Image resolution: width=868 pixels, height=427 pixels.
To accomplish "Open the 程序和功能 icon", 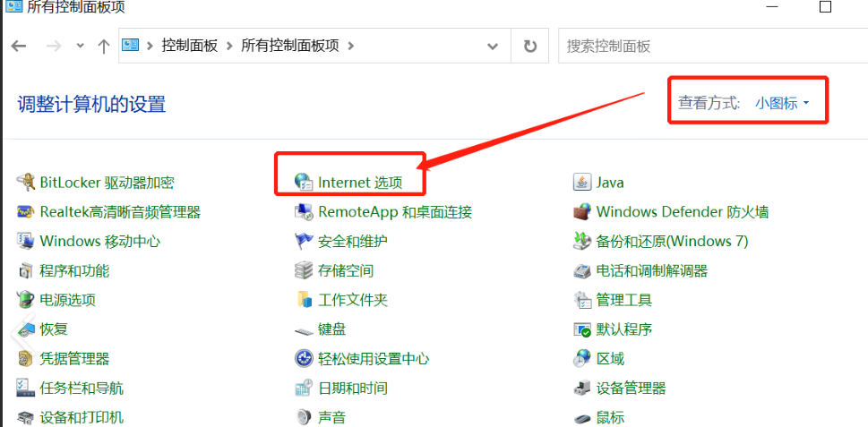I will [x=26, y=270].
